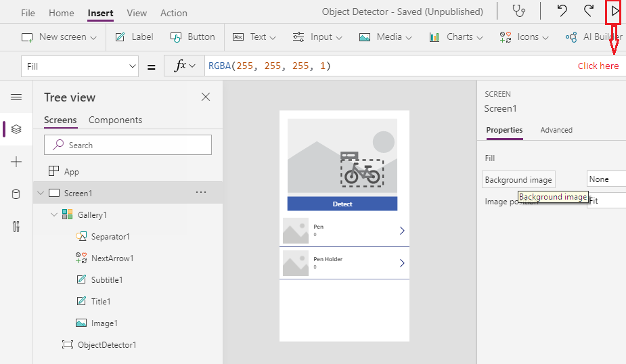Collapse the Screen1 tree node
The width and height of the screenshot is (626, 364).
tap(41, 194)
